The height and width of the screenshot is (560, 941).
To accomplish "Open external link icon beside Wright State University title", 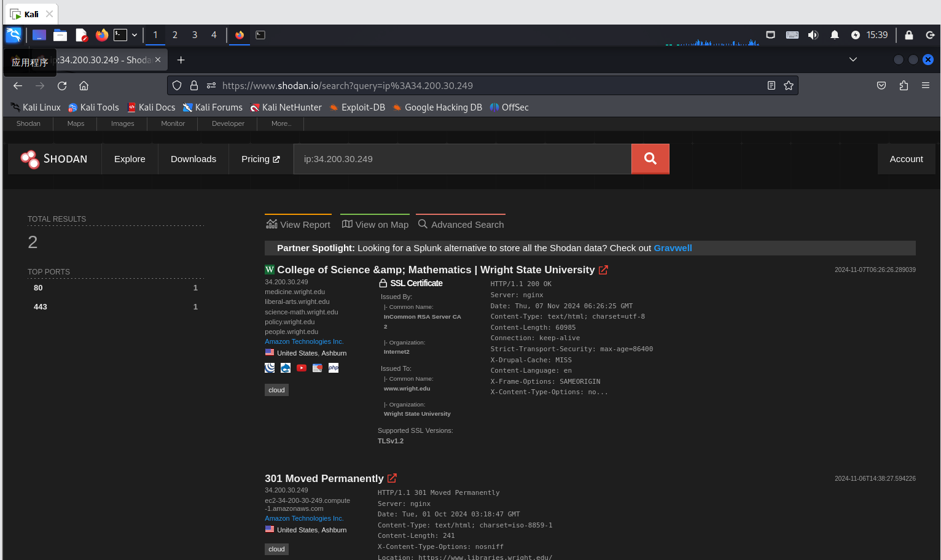I will point(603,270).
